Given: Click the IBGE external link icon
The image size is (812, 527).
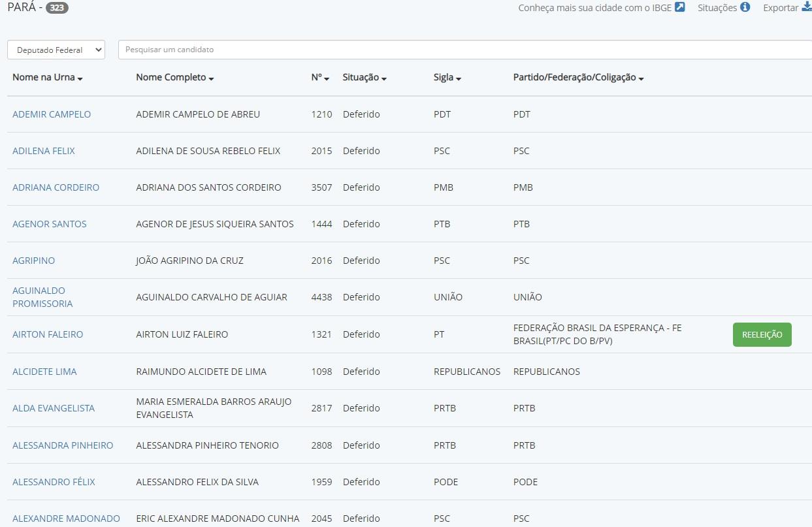Looking at the screenshot, I should tap(679, 8).
